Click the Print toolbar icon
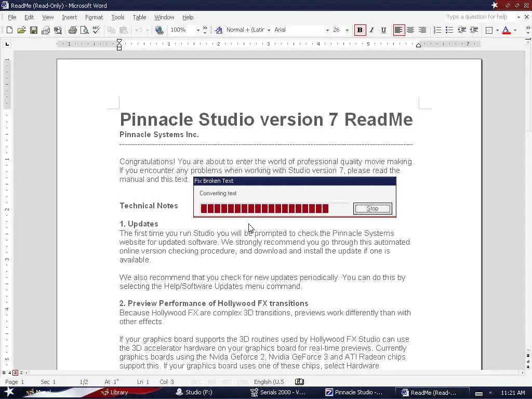 [x=73, y=30]
